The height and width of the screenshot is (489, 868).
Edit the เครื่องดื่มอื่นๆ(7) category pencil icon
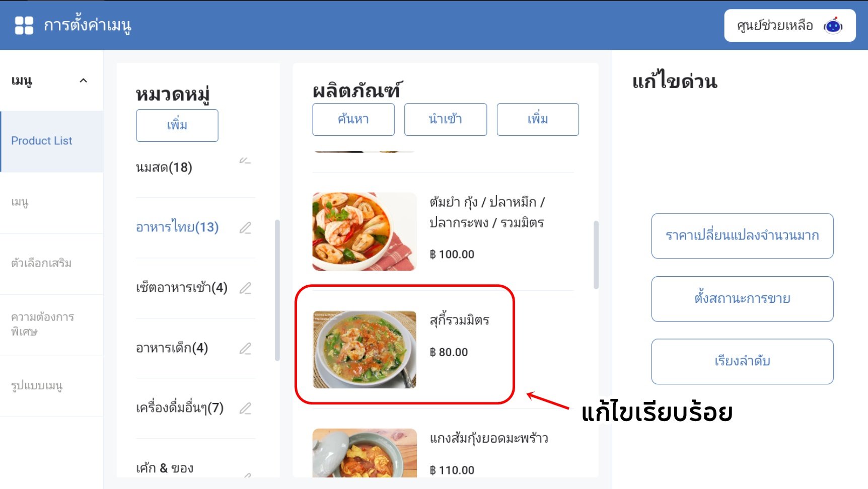point(245,409)
